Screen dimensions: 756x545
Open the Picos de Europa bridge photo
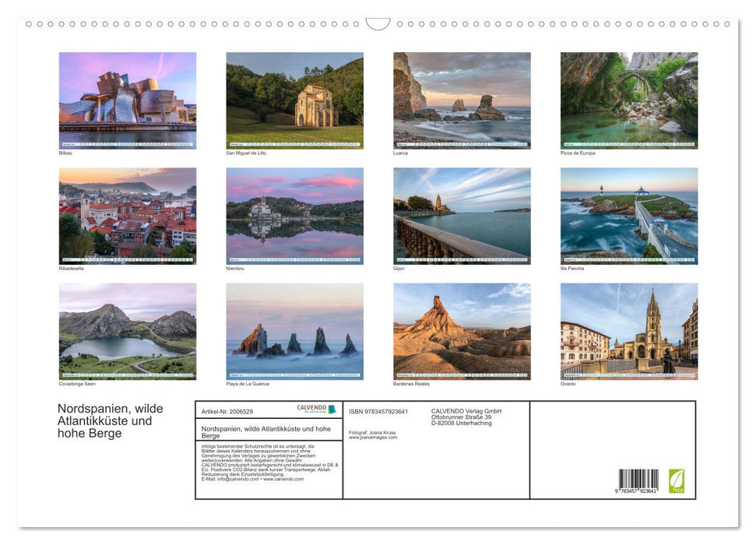(628, 97)
